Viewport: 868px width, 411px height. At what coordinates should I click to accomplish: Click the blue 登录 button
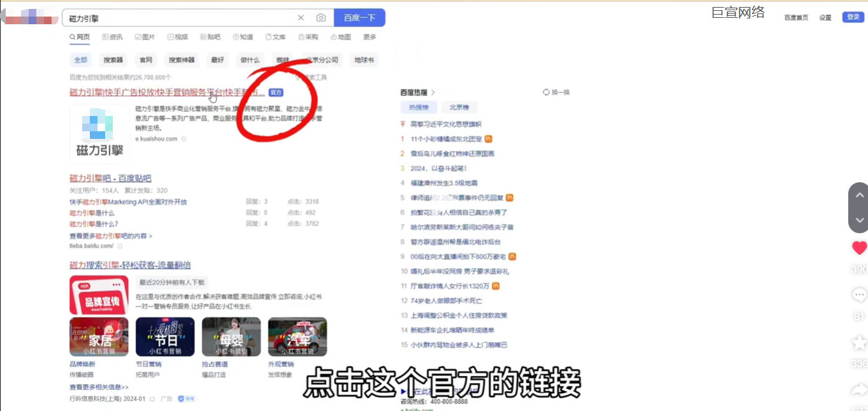[853, 17]
